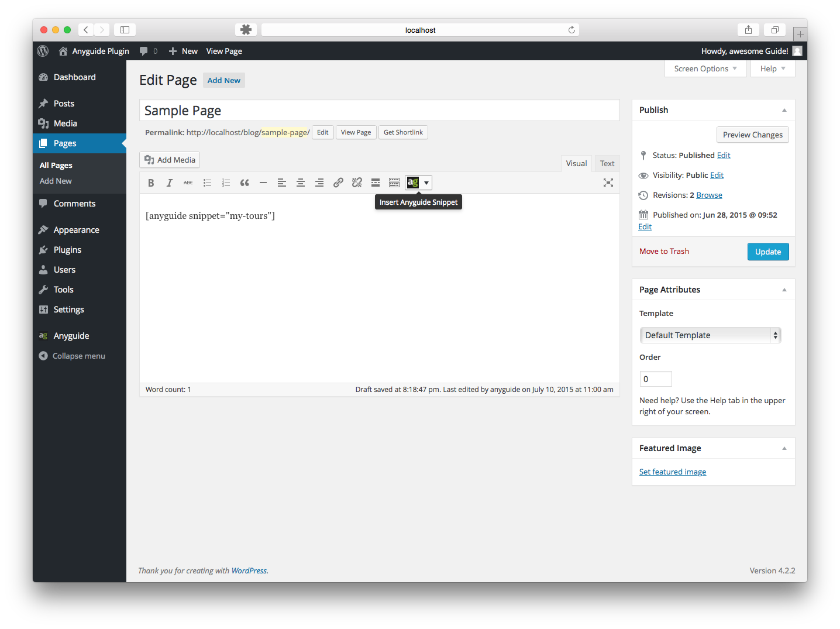The image size is (840, 629).
Task: Click the Add New button beside Edit Page
Action: 224,80
